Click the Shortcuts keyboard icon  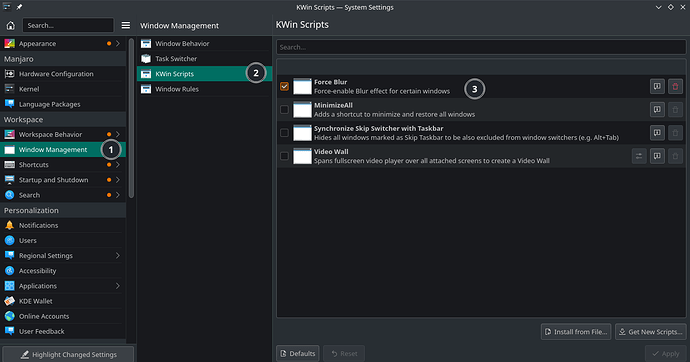[x=9, y=165]
